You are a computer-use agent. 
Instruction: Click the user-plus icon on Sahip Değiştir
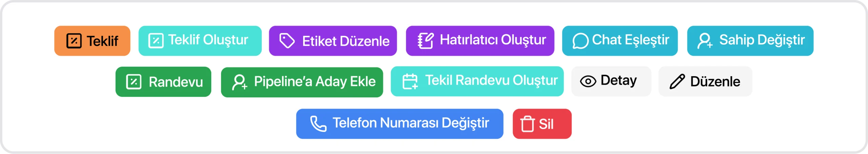pos(705,41)
